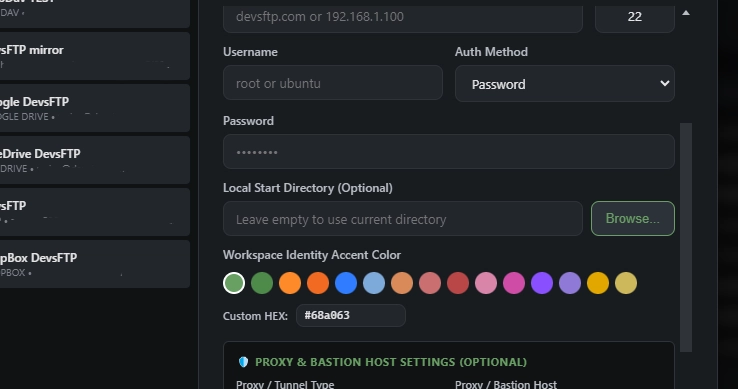Click the Local Start Directory field
Screen dimensions: 738x389
(x=403, y=219)
